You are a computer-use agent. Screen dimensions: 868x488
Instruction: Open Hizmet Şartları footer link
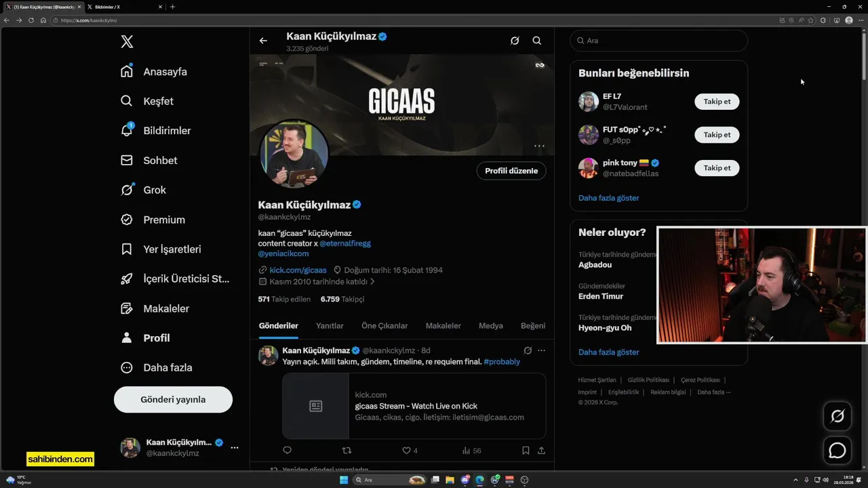(x=597, y=380)
